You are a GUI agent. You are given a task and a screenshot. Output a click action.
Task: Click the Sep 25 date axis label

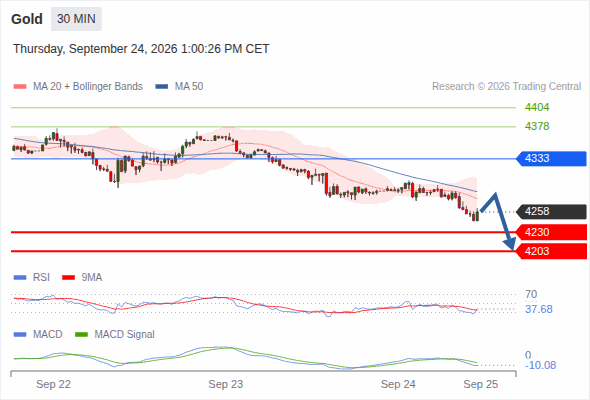click(481, 384)
